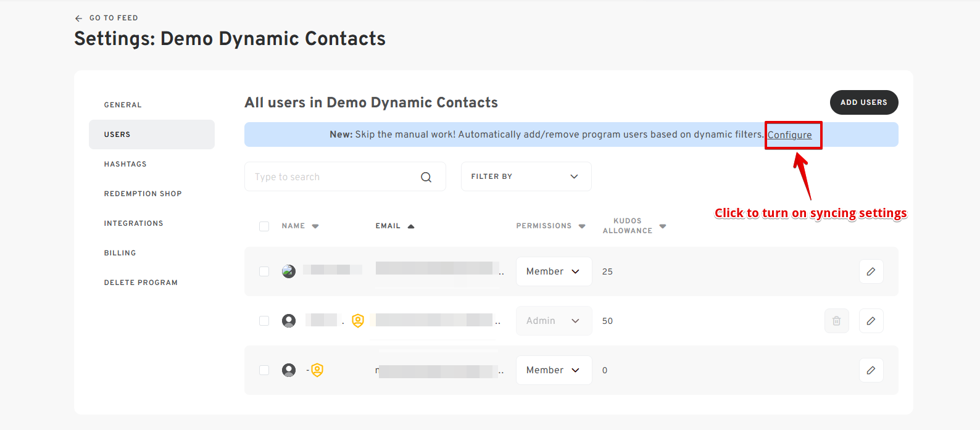980x430 pixels.
Task: Check the first user row checkbox
Action: click(x=264, y=271)
